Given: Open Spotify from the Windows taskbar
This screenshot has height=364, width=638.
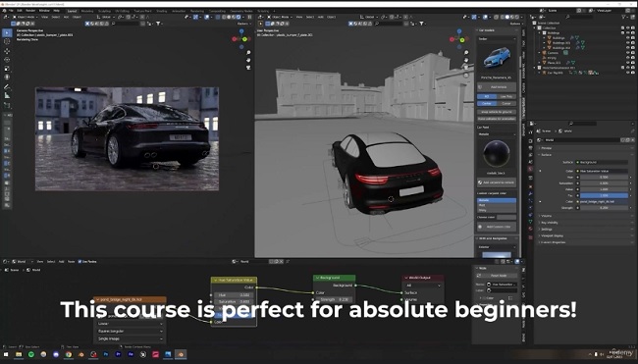Looking at the screenshot, I should click(x=31, y=354).
